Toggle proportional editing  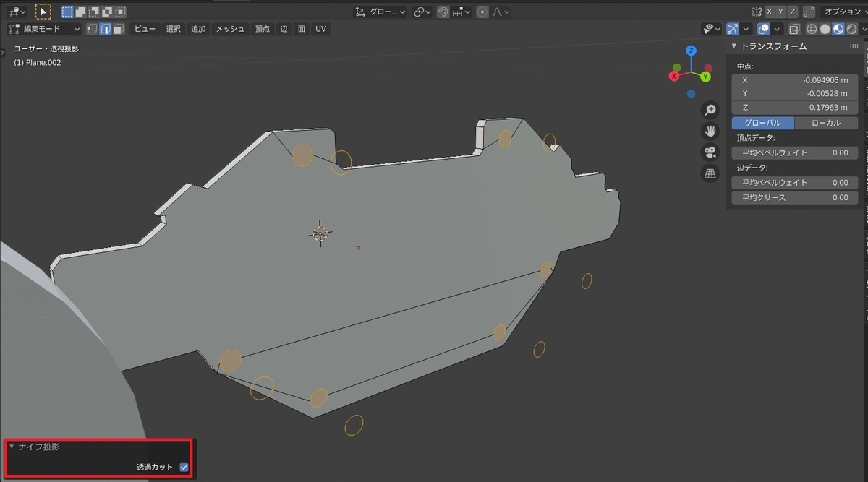click(x=482, y=12)
